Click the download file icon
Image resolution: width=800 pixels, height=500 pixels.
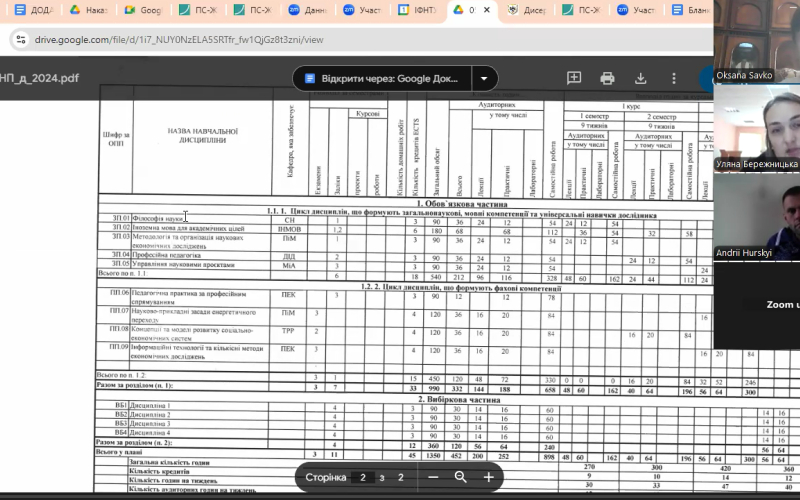(640, 78)
